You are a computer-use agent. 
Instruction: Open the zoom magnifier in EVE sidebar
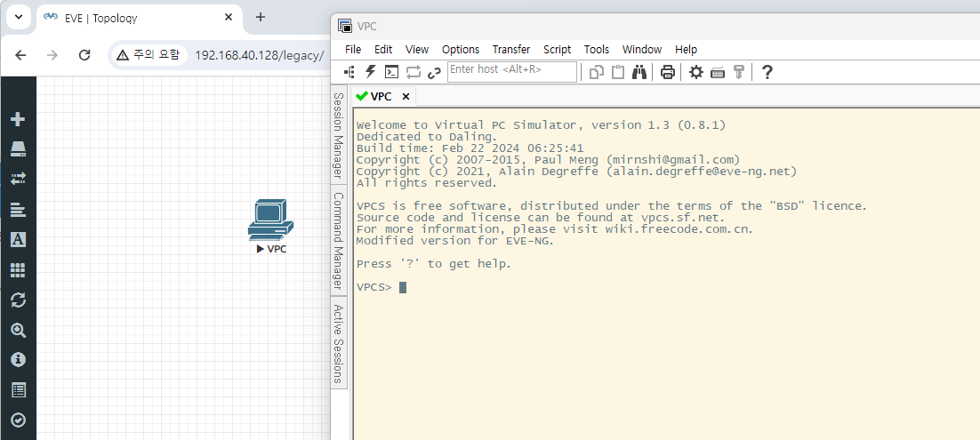pos(18,330)
